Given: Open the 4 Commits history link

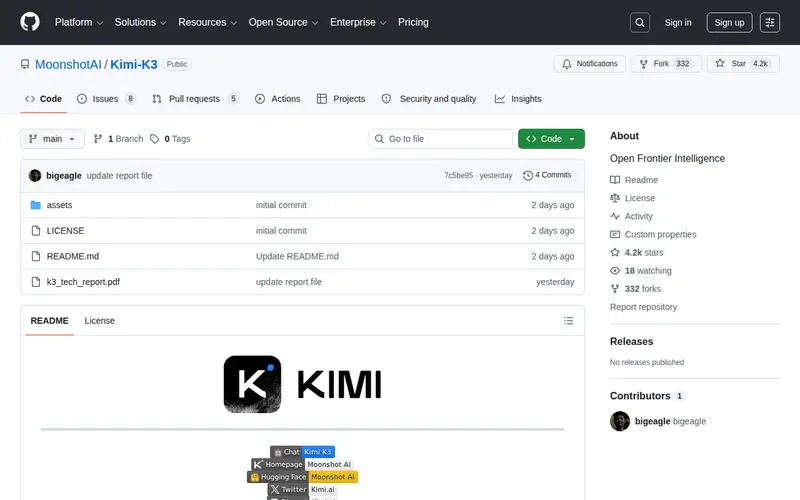Looking at the screenshot, I should point(547,175).
